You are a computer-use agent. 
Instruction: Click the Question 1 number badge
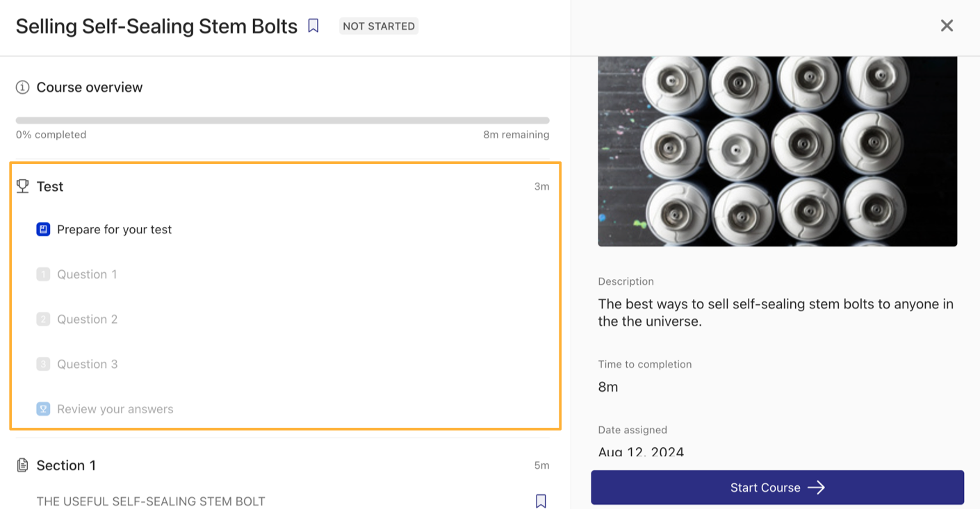pyautogui.click(x=43, y=274)
